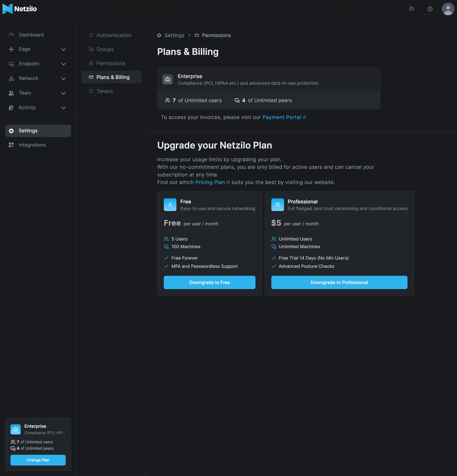
Task: Expand the Endpoint menu chevron
Action: [x=63, y=64]
